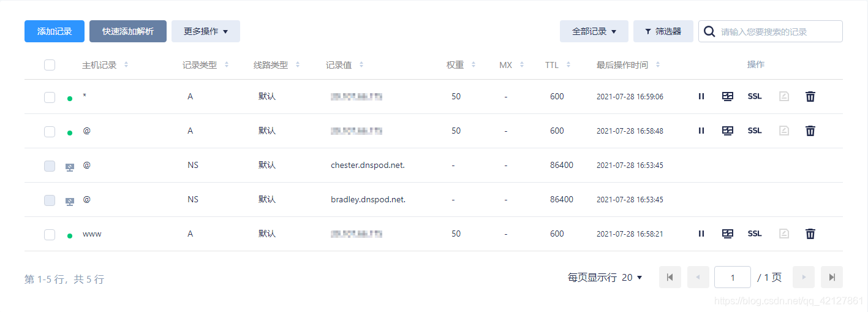
Task: Click timestamp 2021-07-28 16:59:06
Action: tap(630, 96)
